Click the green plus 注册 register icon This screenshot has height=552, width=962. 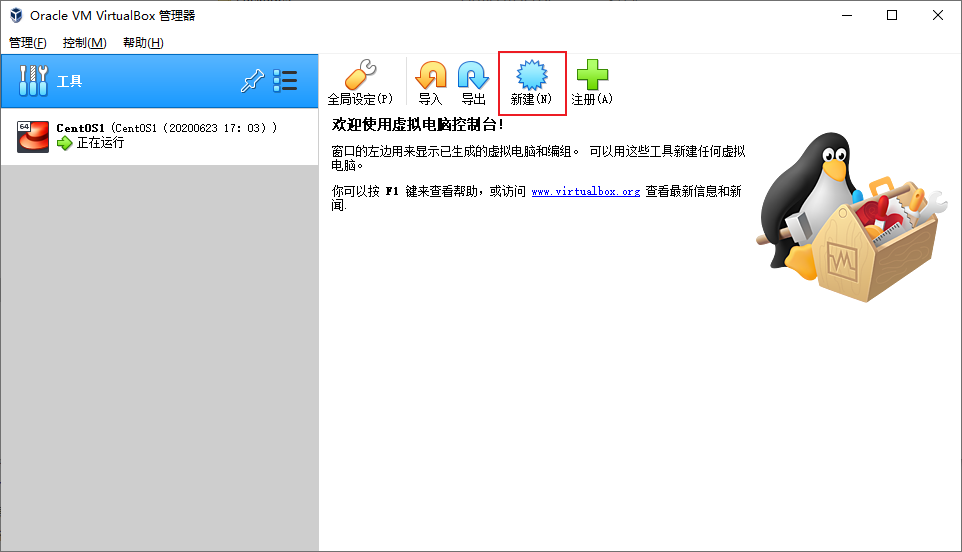tap(591, 77)
